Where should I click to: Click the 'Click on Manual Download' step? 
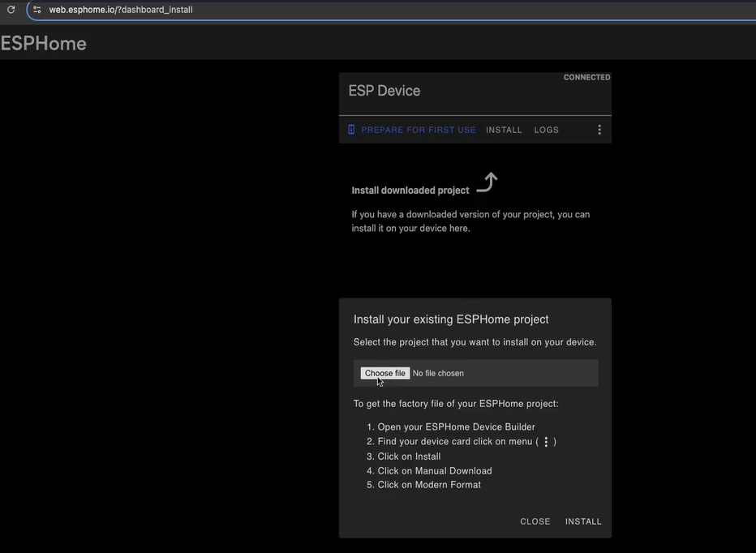tap(435, 471)
